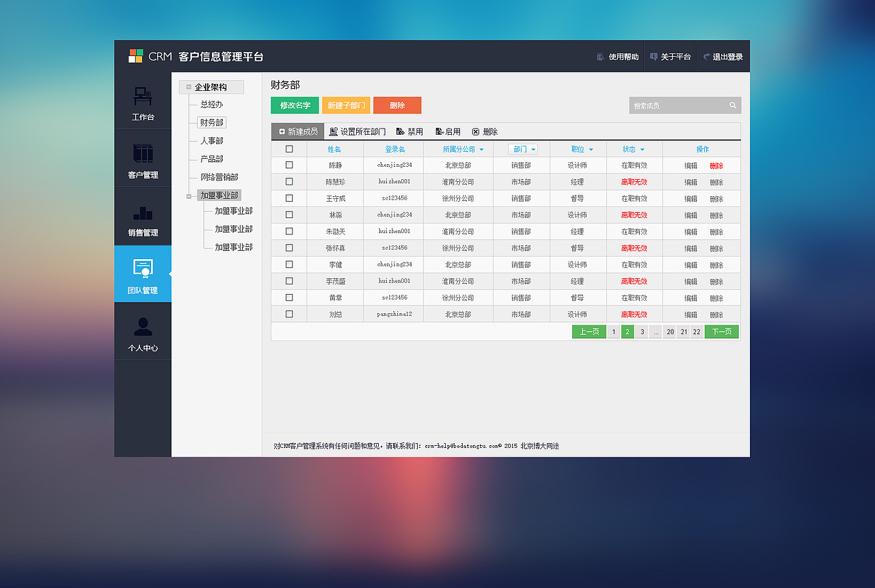Click the 关于平台 about icon in header
The image size is (875, 588).
click(654, 57)
